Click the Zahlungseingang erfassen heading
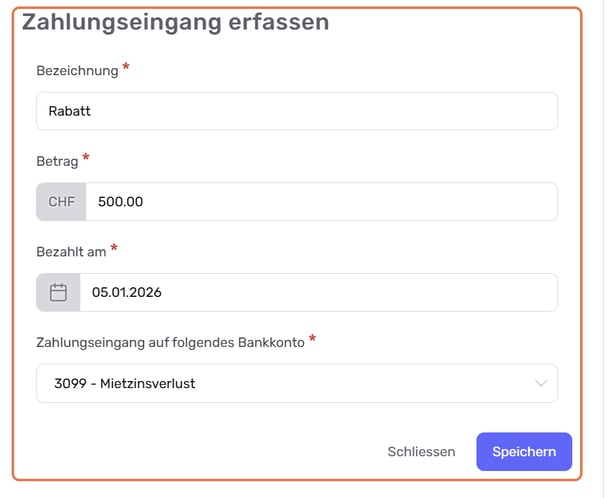The width and height of the screenshot is (607, 498). [x=176, y=22]
